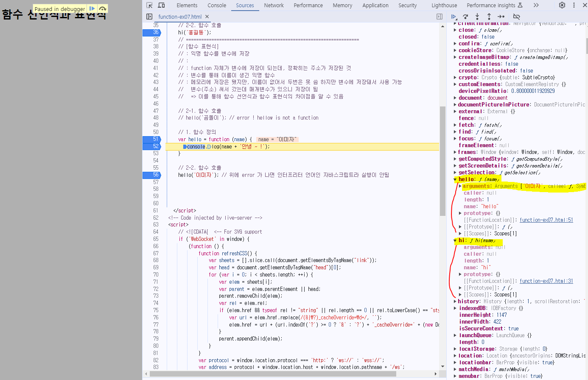This screenshot has height=380, width=588.
Task: Expand the localStorage property
Action: (x=455, y=349)
